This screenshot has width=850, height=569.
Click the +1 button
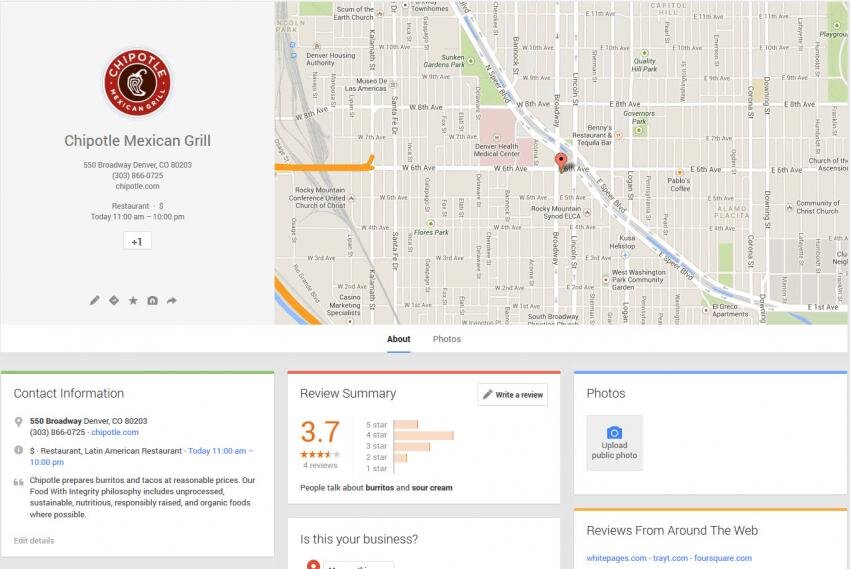tap(137, 241)
